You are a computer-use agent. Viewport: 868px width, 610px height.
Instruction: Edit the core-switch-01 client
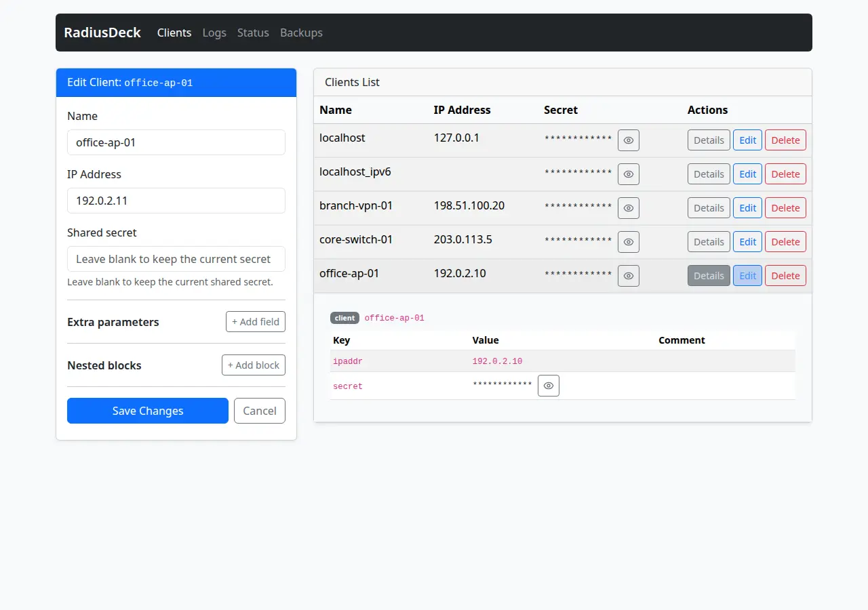(747, 242)
